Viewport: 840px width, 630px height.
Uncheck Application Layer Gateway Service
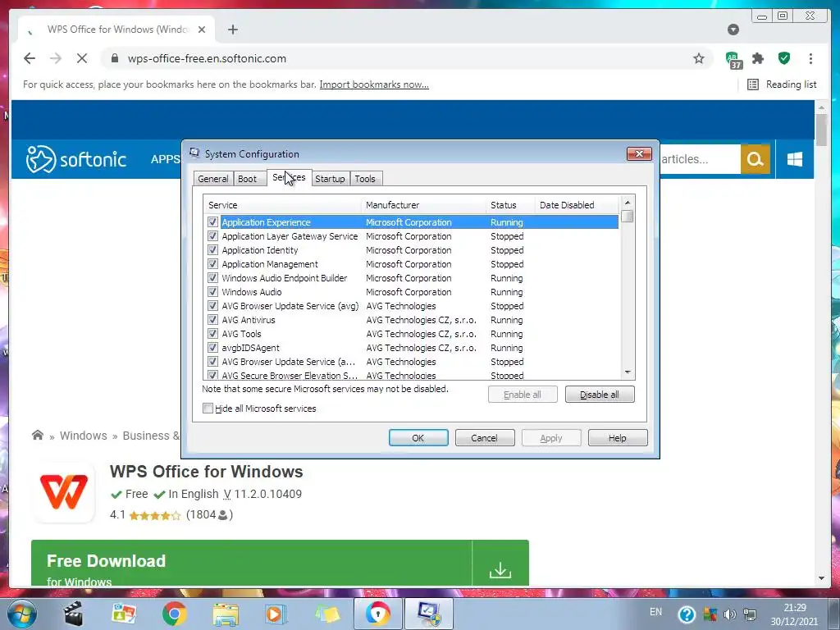(212, 235)
